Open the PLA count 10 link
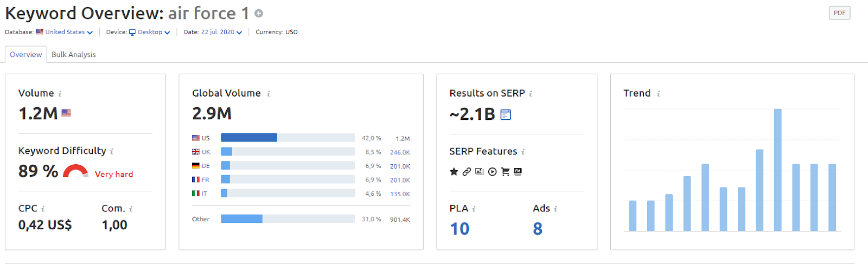This screenshot has width=868, height=264. [459, 229]
